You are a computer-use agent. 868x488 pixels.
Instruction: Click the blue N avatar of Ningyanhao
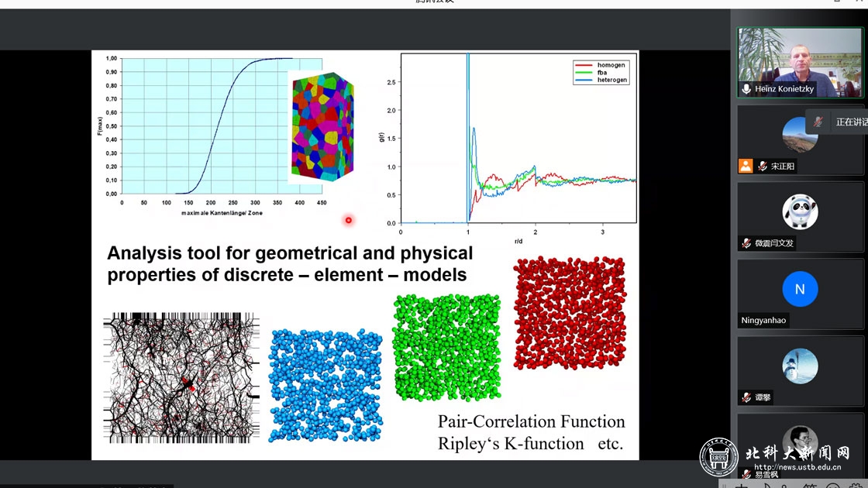coord(800,289)
